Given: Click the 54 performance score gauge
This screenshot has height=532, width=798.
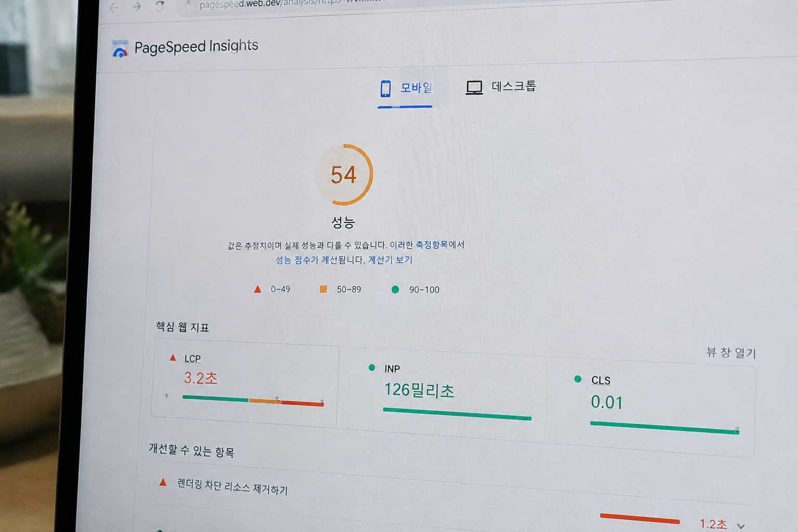Looking at the screenshot, I should click(344, 175).
